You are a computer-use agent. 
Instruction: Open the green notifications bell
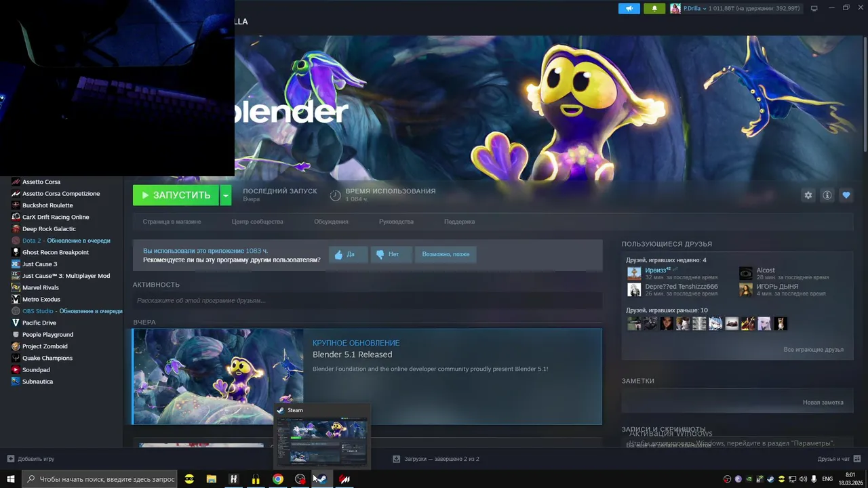pos(654,8)
